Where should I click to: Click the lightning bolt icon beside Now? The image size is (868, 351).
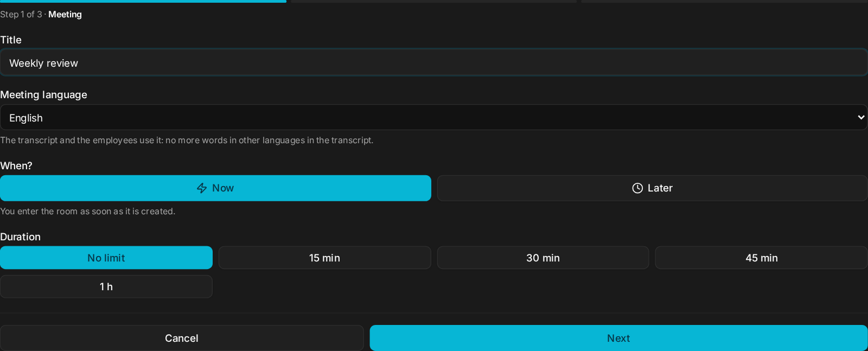pos(202,188)
